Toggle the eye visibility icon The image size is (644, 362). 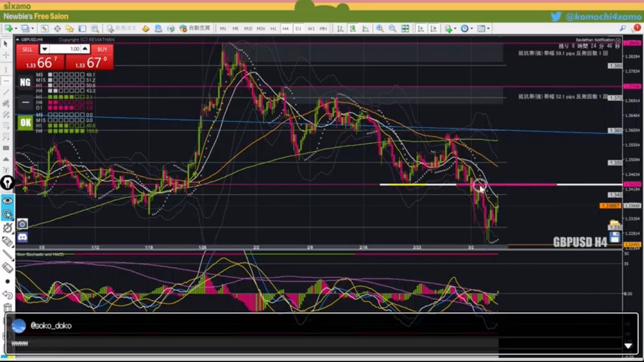pyautogui.click(x=7, y=201)
